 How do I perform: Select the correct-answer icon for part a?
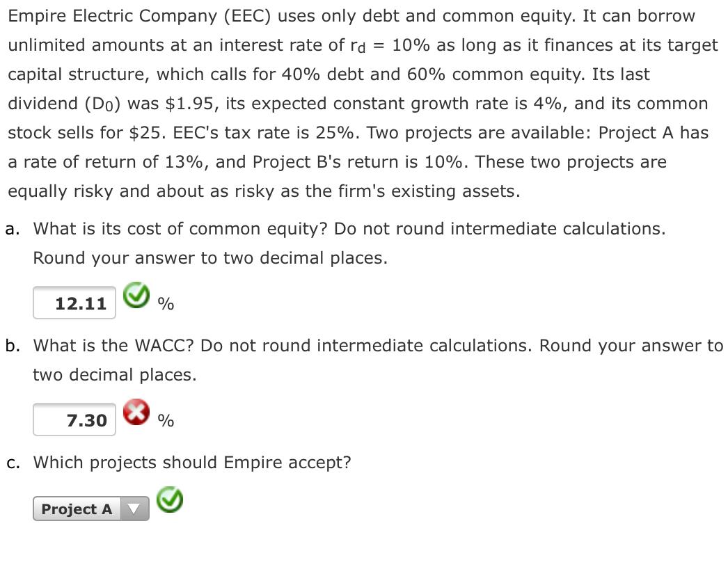136,296
